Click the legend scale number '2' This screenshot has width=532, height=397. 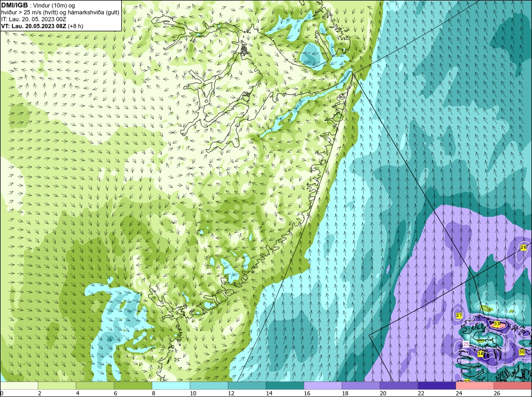[x=40, y=393]
